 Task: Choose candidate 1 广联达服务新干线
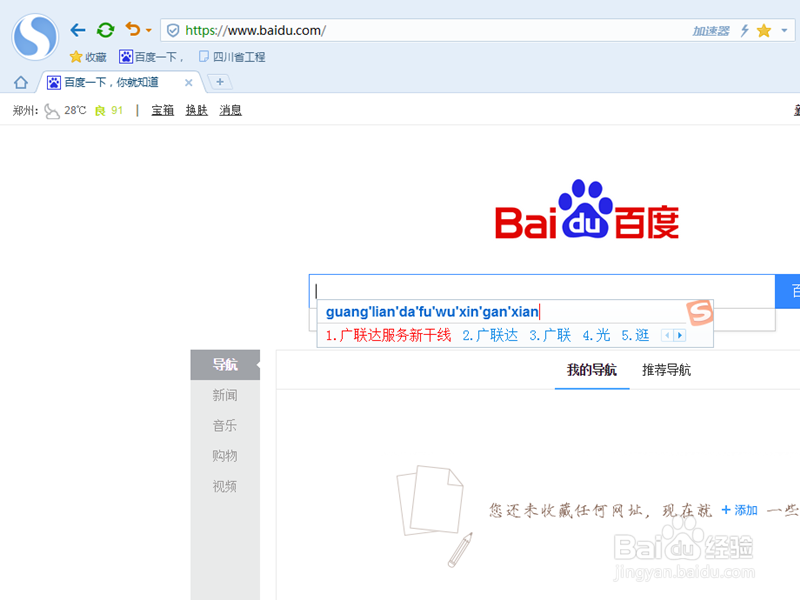(388, 335)
